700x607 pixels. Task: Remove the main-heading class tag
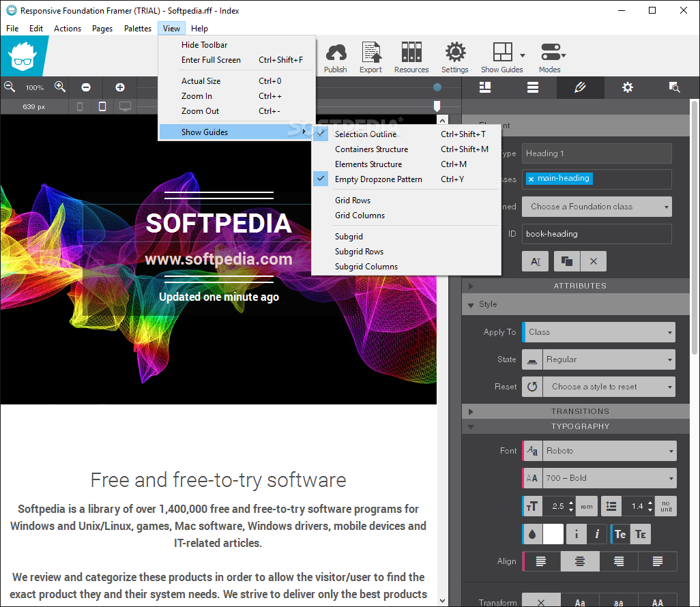531,179
